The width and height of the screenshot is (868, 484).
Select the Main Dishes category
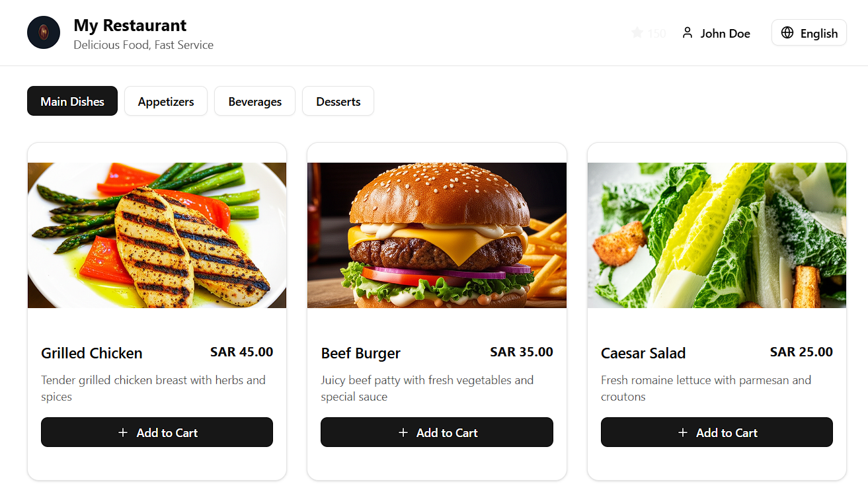(x=72, y=101)
